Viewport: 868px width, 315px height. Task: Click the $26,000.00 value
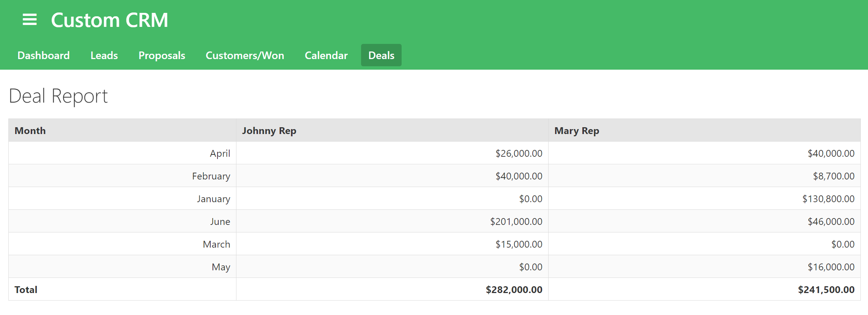tap(519, 153)
